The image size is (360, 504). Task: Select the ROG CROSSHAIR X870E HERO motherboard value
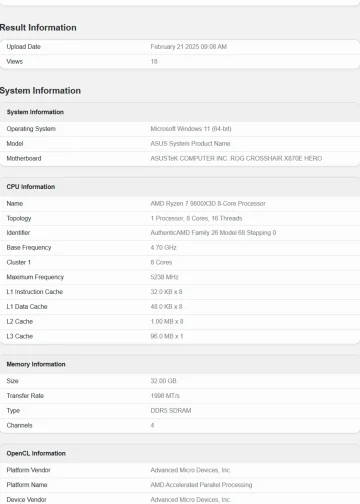click(x=236, y=158)
